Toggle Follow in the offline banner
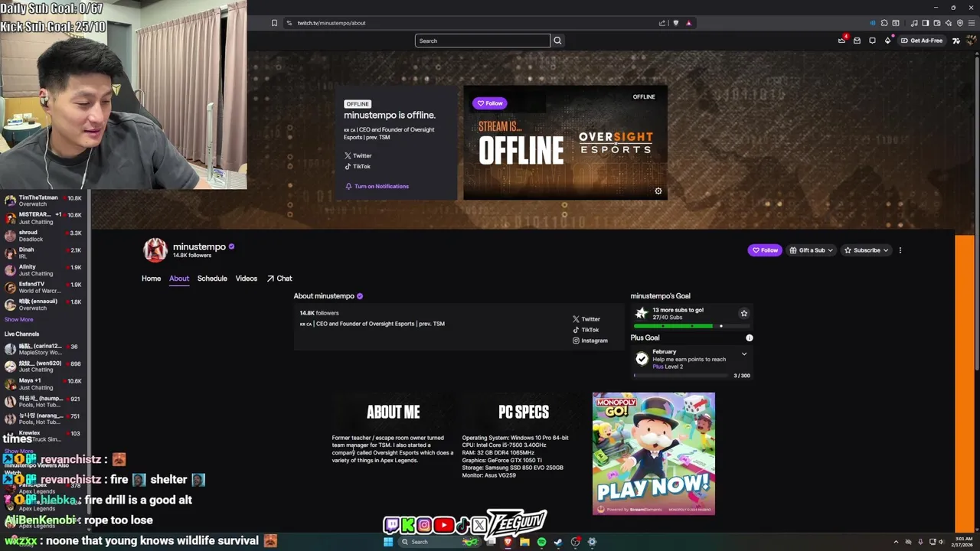Viewport: 980px width, 551px height. 490,103
